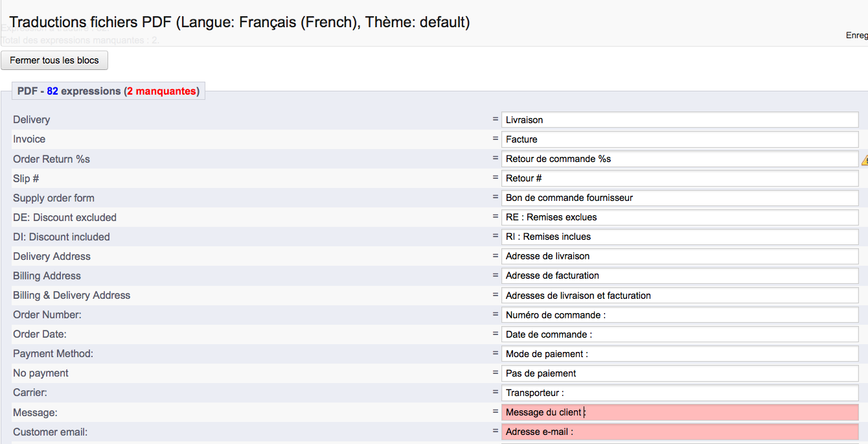Select the highlighted 'Adresse e-mail :' input
868x444 pixels.
[680, 432]
